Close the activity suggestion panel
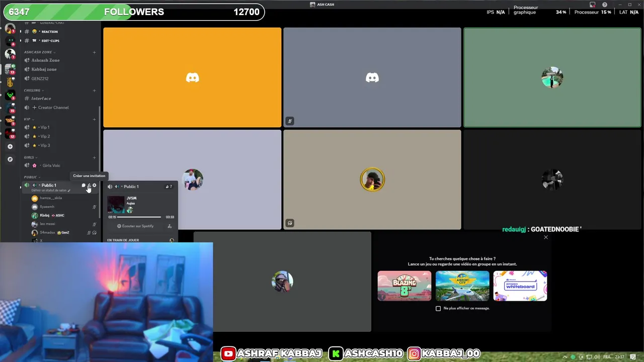Screen dimensions: 644x362 546,237
